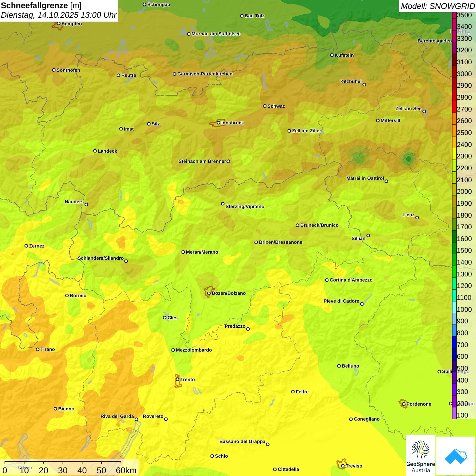Viewport: 476px width, 476px height.
Task: Click the 'Mittersill' label
Action: point(390,120)
